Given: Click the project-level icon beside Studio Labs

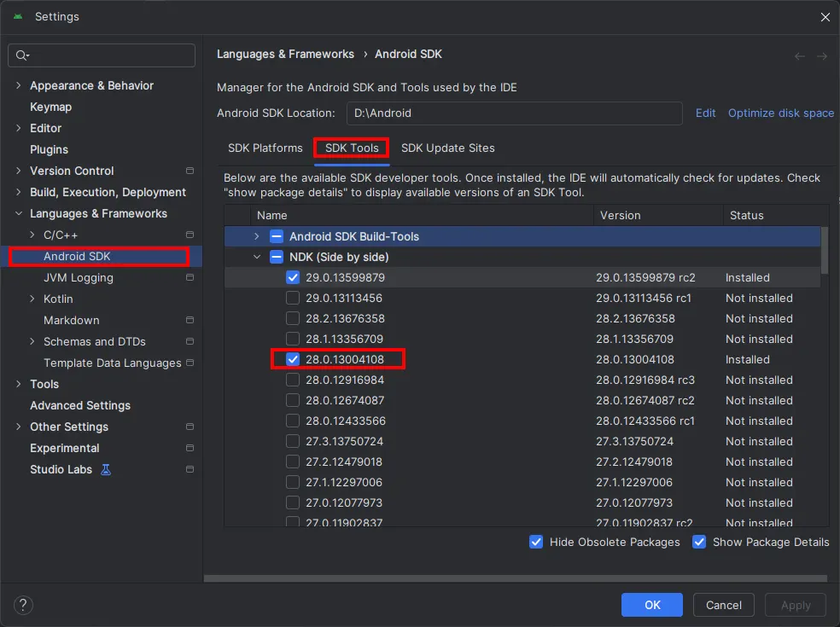Looking at the screenshot, I should [190, 469].
